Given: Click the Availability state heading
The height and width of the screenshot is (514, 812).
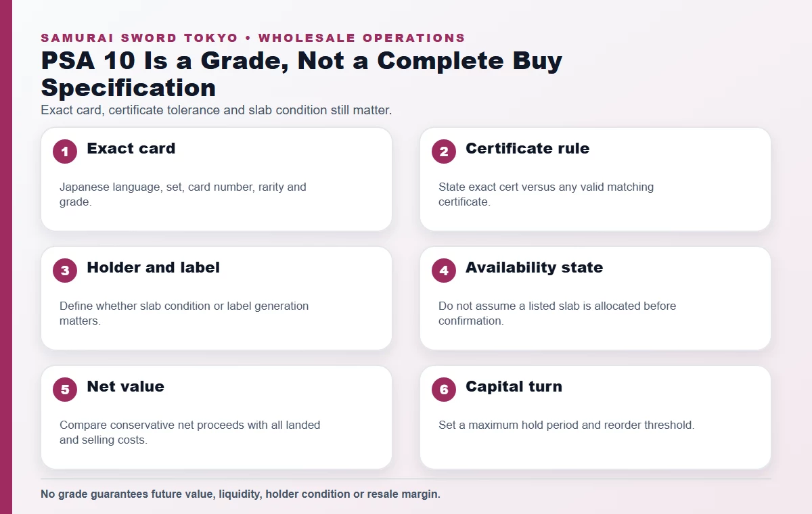Looking at the screenshot, I should point(534,268).
